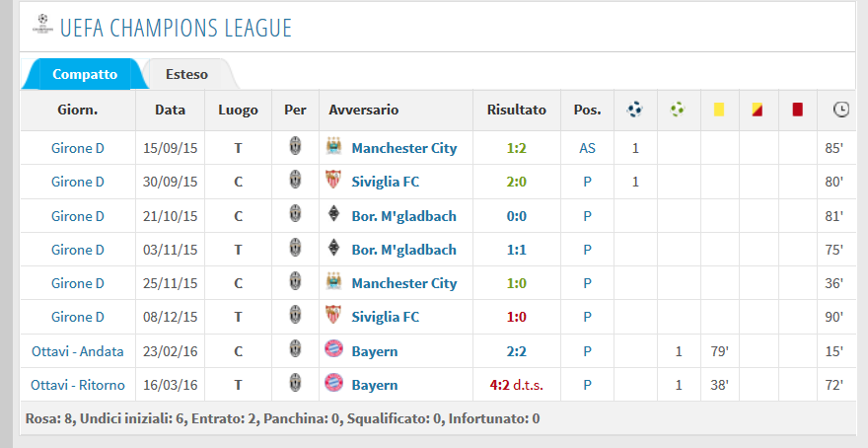The width and height of the screenshot is (868, 448).
Task: Open the 4:2 d.t.s. Bayern result
Action: (x=517, y=385)
